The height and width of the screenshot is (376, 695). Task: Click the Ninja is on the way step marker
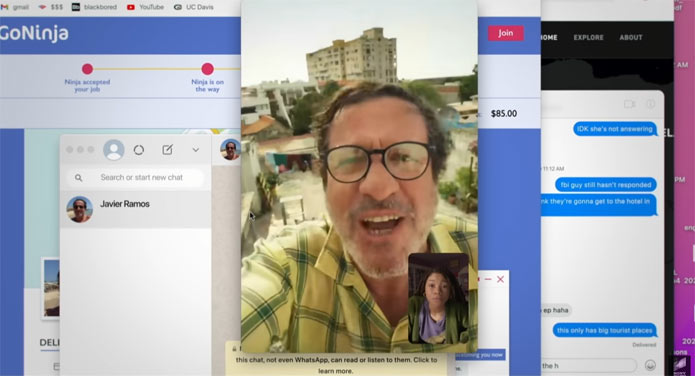pyautogui.click(x=207, y=69)
